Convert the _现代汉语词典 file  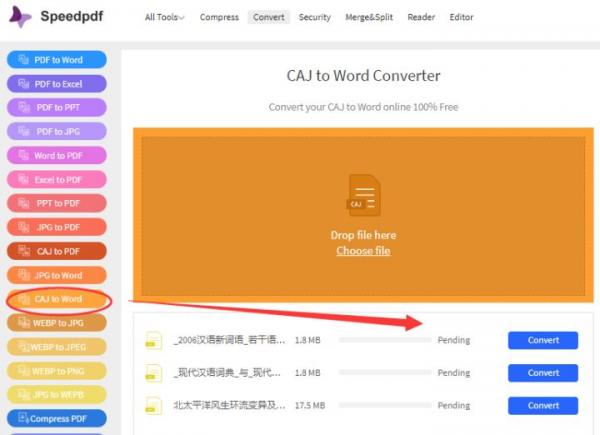click(x=543, y=373)
